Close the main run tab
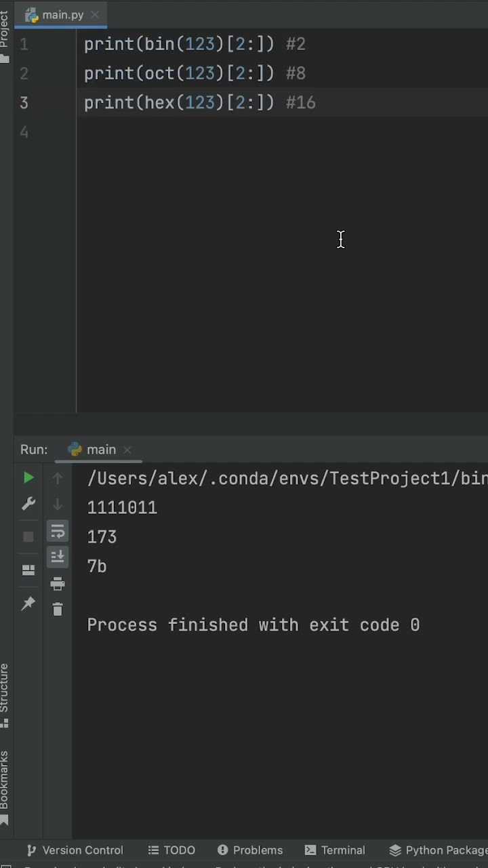The image size is (488, 868). tap(127, 450)
